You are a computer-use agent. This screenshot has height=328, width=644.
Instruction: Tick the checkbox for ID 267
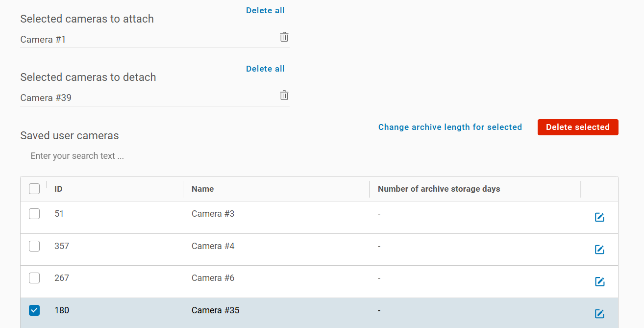(34, 278)
